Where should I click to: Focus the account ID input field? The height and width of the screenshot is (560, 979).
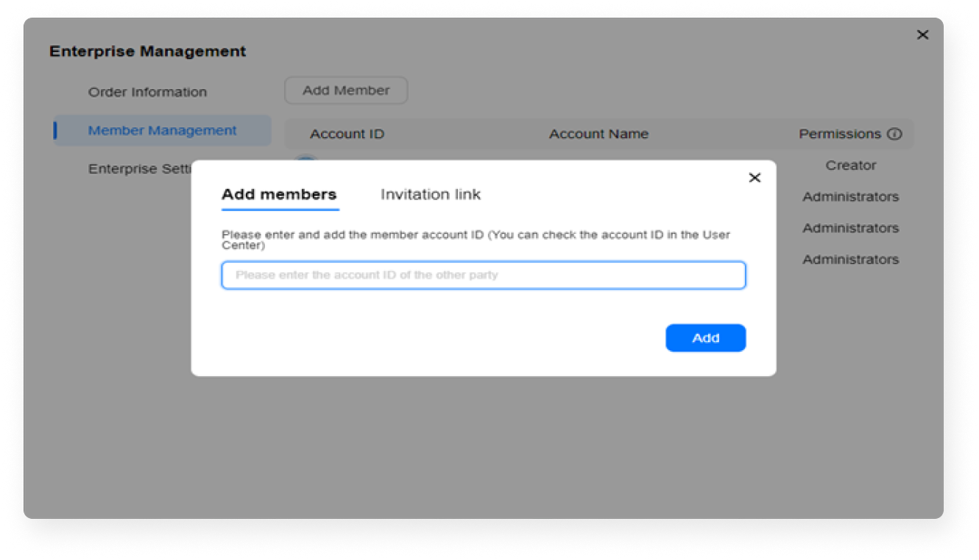484,275
